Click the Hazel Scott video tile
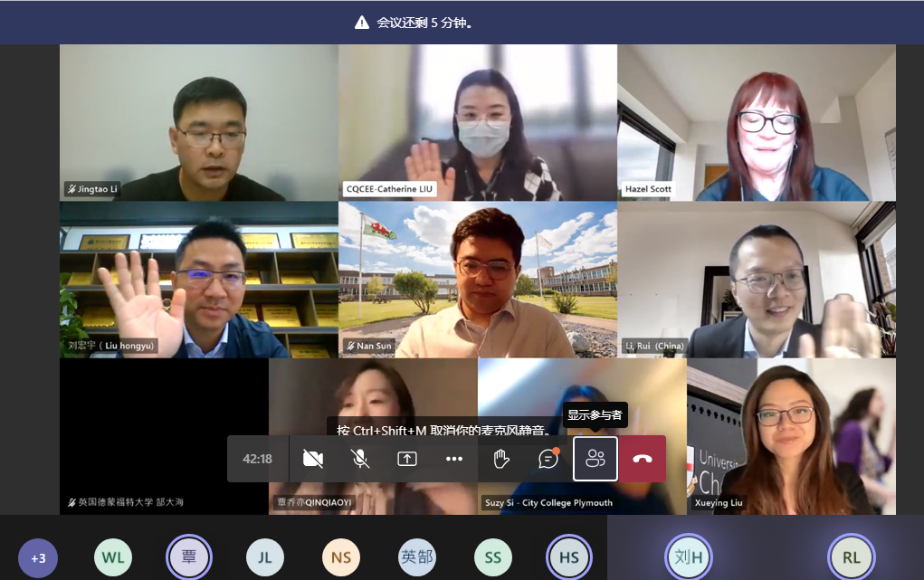 click(757, 122)
